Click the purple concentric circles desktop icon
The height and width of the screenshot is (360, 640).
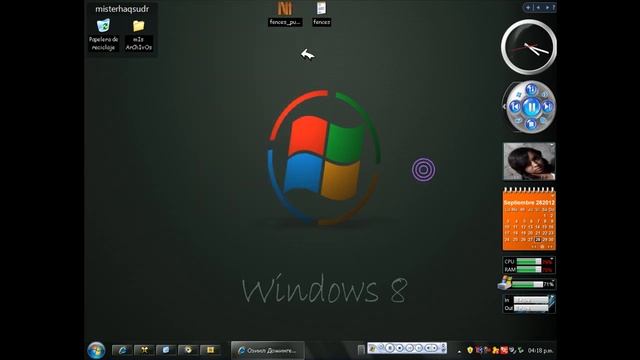point(423,169)
